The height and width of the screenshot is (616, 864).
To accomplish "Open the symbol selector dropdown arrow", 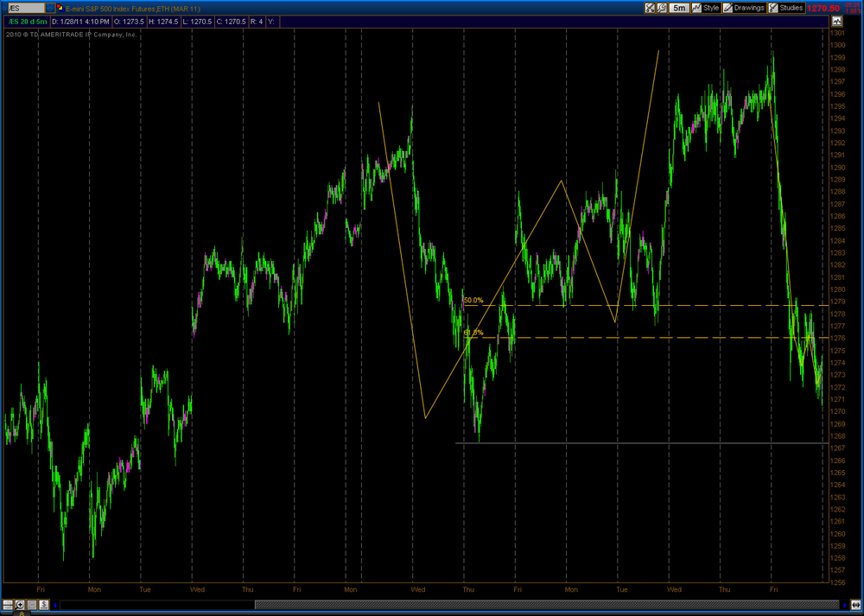I will tap(50, 9).
